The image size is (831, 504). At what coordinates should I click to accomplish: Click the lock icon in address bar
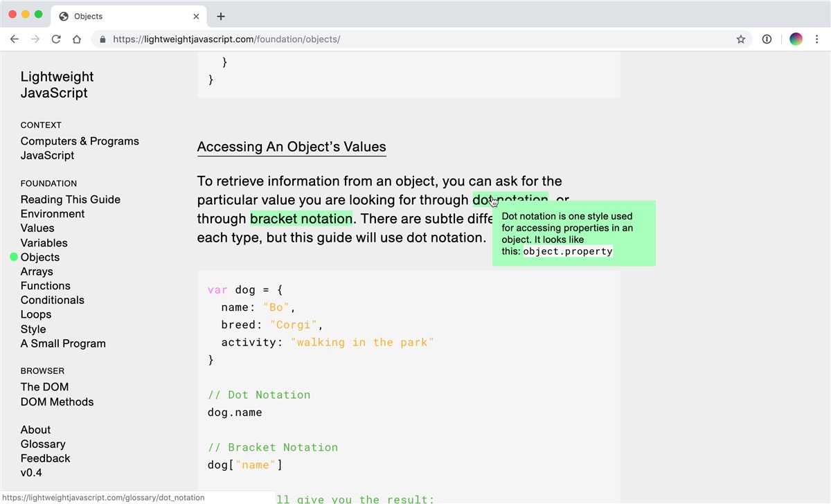[103, 39]
